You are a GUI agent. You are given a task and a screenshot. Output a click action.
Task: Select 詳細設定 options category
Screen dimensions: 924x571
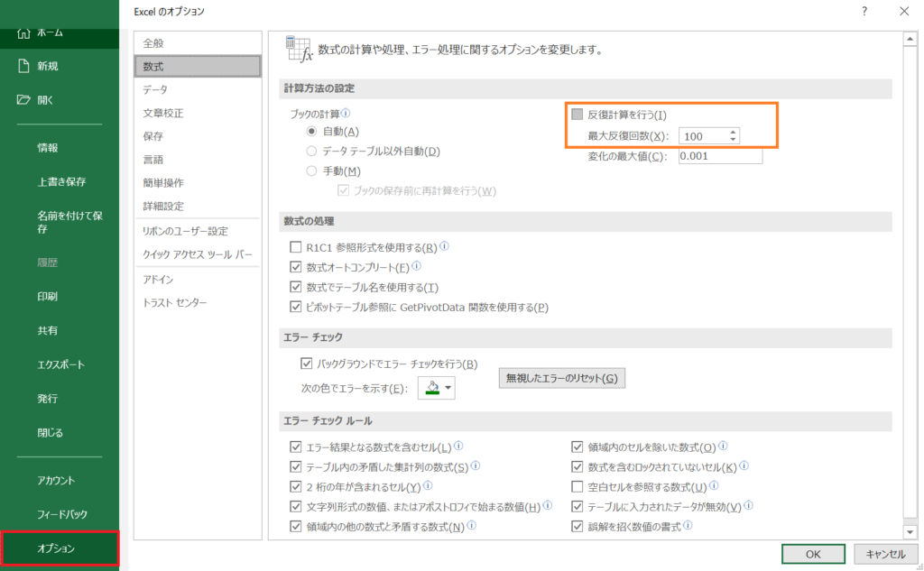pyautogui.click(x=198, y=207)
